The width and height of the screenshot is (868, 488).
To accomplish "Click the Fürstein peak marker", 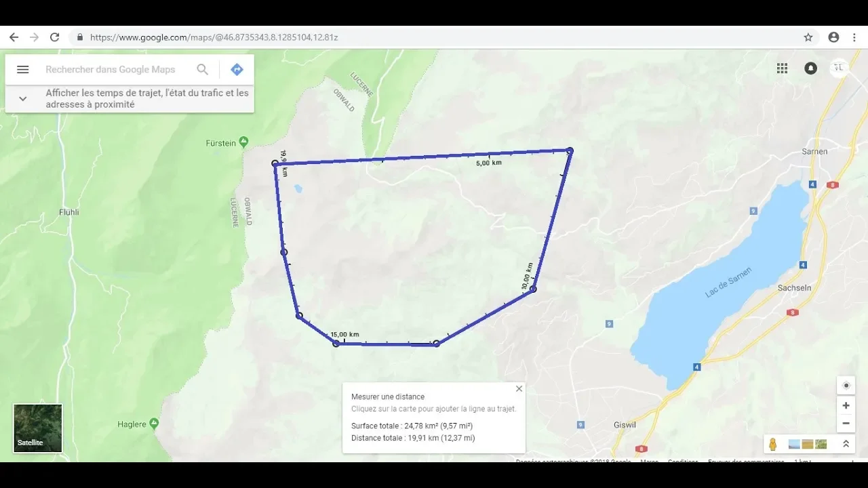I will pos(243,142).
